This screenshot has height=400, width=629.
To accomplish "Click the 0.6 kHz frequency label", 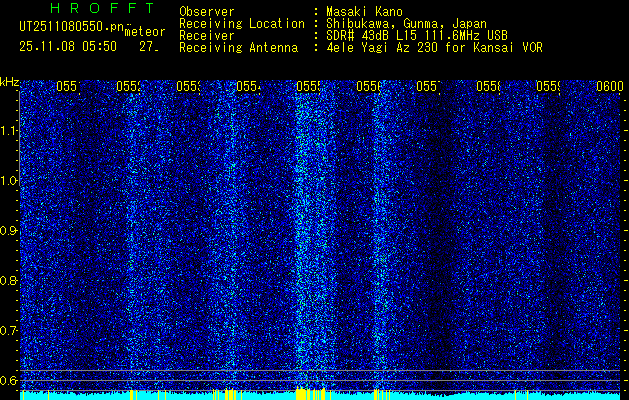I will (9, 380).
